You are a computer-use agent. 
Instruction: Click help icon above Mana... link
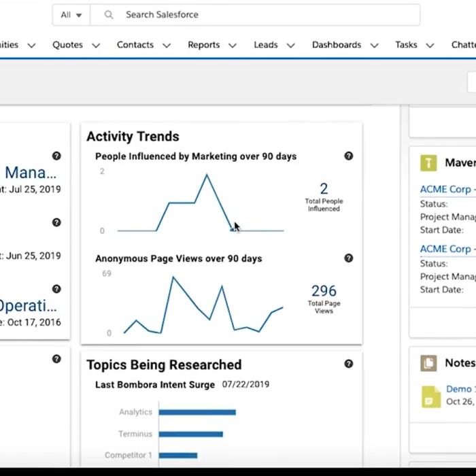pyautogui.click(x=56, y=156)
